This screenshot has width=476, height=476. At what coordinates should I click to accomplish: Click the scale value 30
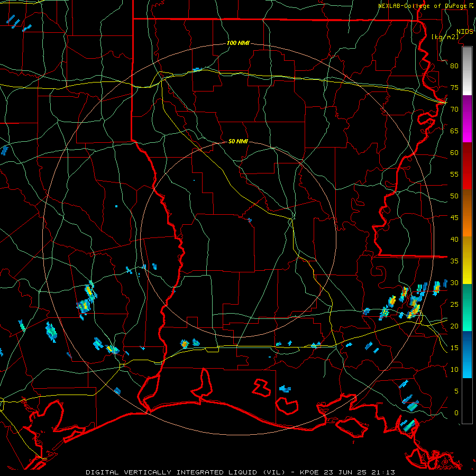(x=454, y=282)
